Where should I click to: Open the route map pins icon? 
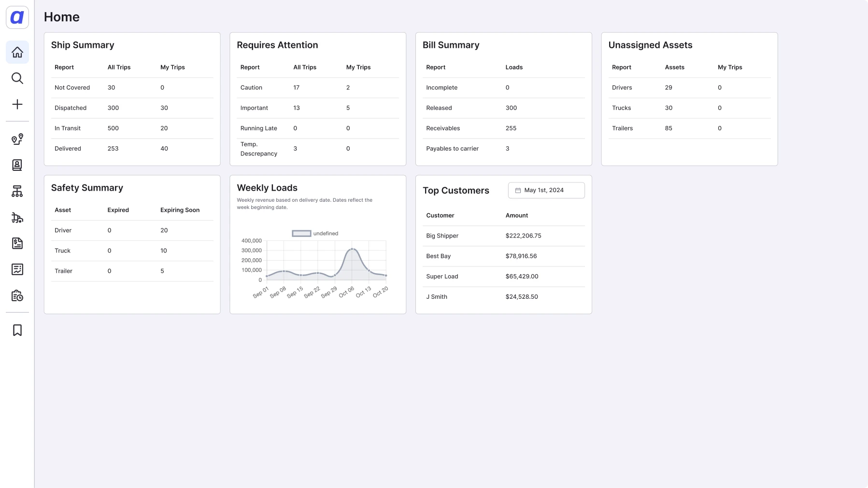(17, 139)
